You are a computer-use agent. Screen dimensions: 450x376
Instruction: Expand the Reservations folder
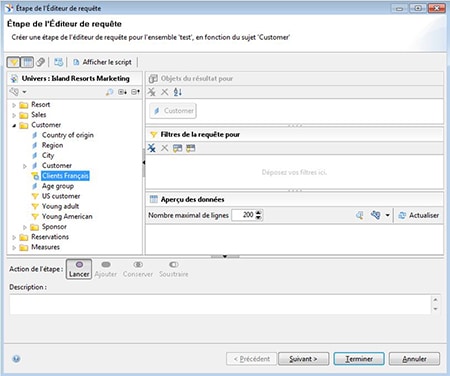[14, 237]
